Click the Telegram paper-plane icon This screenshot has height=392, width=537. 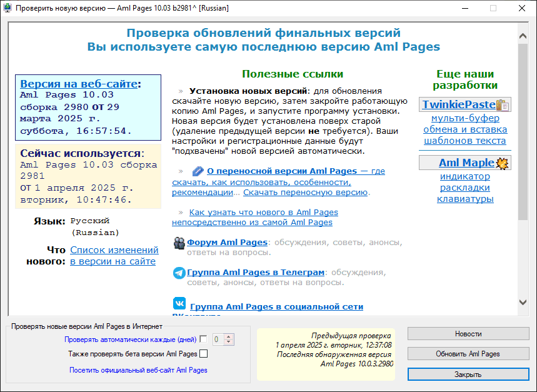click(179, 273)
